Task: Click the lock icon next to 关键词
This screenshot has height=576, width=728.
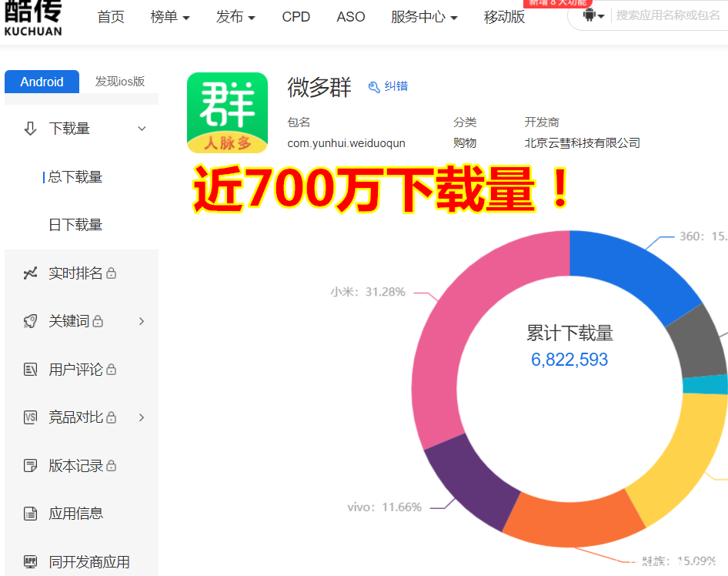Action: pos(98,321)
